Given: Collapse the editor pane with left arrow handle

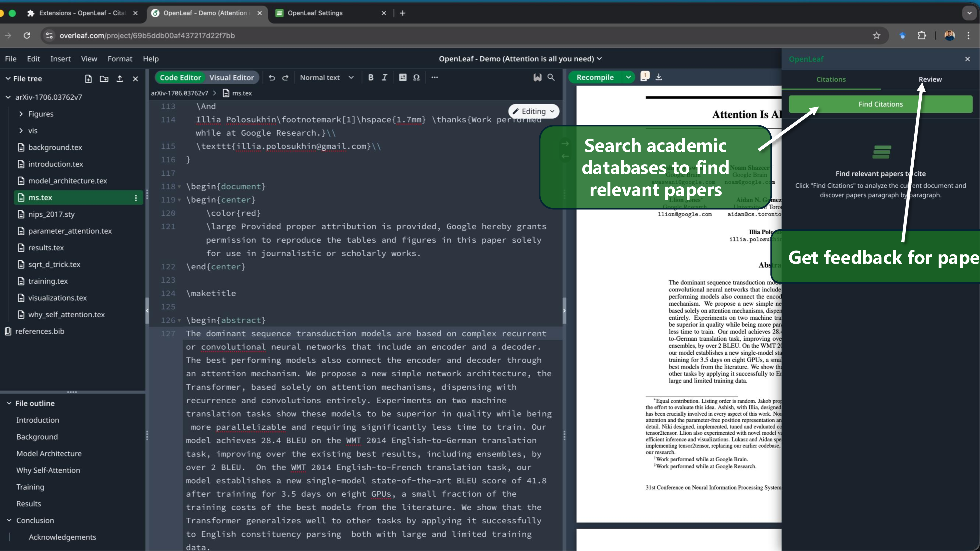Looking at the screenshot, I should coord(147,311).
